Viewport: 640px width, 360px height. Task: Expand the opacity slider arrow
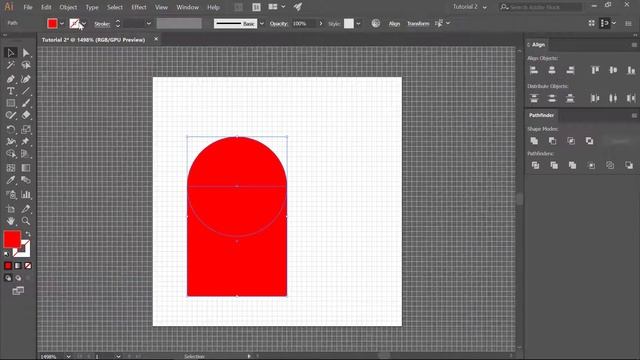[x=321, y=24]
